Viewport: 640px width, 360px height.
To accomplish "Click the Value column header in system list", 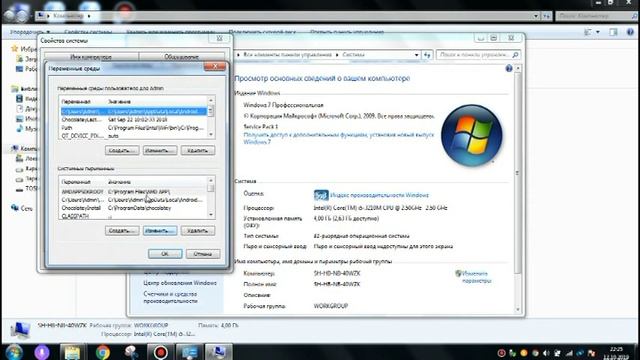I will (x=157, y=182).
